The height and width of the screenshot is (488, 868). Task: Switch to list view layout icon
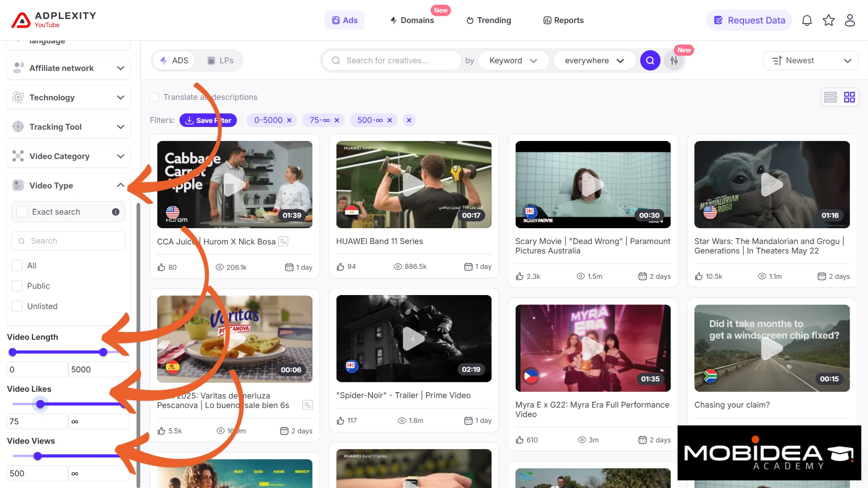click(830, 97)
